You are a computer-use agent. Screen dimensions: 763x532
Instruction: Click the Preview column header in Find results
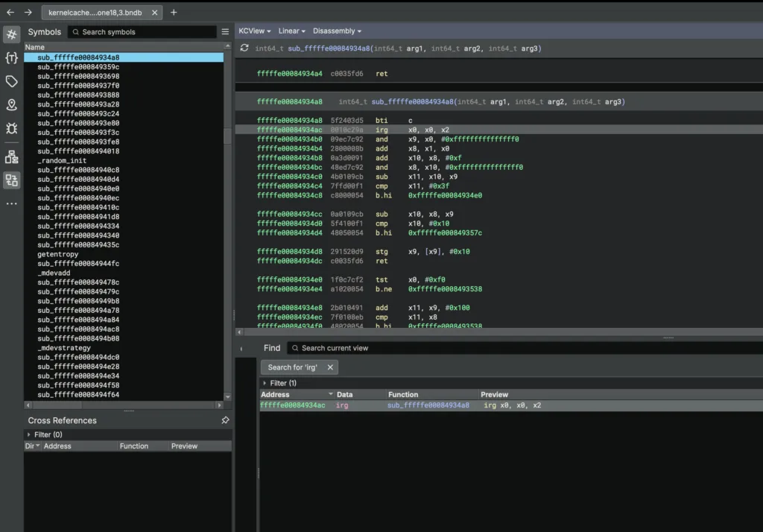(x=620, y=395)
